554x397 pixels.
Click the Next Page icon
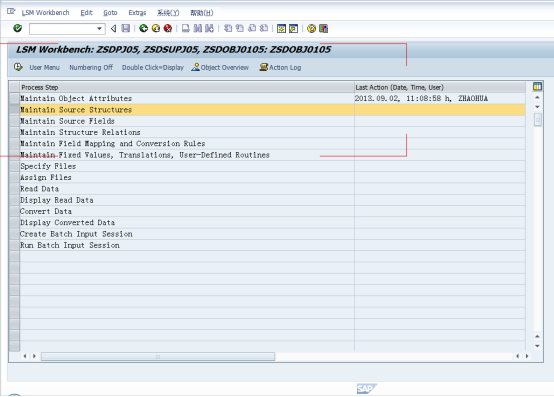pyautogui.click(x=252, y=29)
